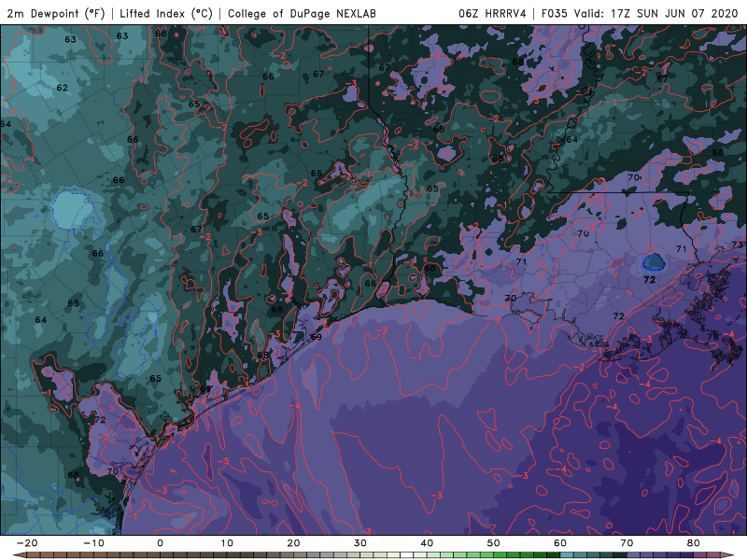The image size is (747, 560).
Task: Click the 40 label on the color scale
Action: click(x=427, y=543)
